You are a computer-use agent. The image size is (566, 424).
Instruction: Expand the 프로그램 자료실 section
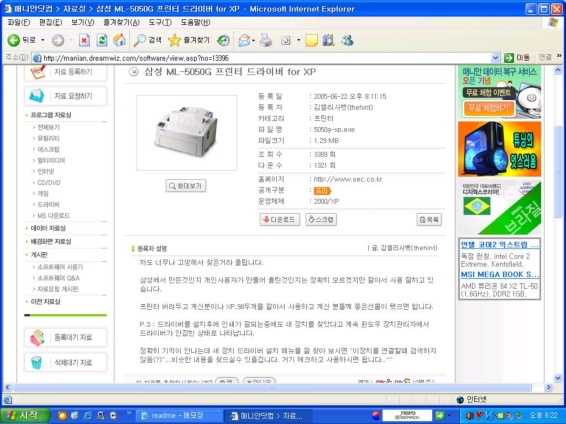click(51, 115)
